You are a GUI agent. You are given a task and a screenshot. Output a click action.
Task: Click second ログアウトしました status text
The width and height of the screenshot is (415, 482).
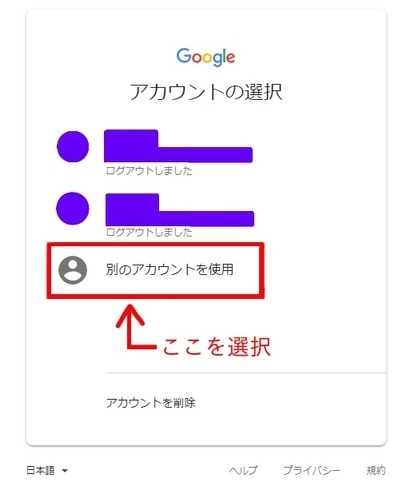[x=149, y=232]
